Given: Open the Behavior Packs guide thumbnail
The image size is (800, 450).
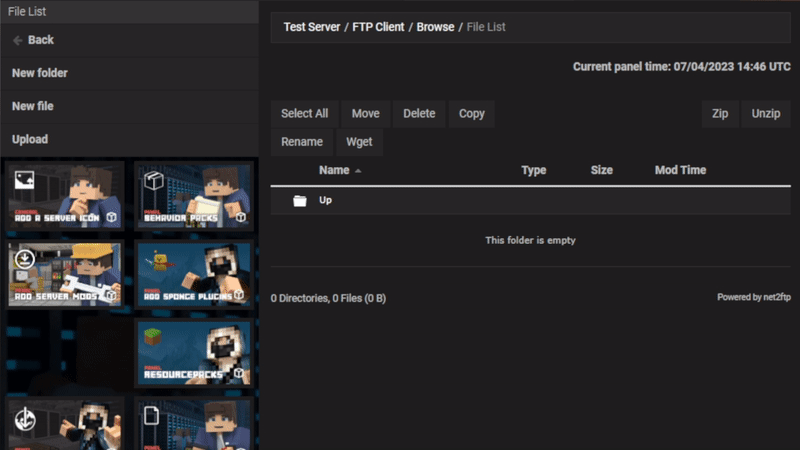Looking at the screenshot, I should [x=192, y=195].
